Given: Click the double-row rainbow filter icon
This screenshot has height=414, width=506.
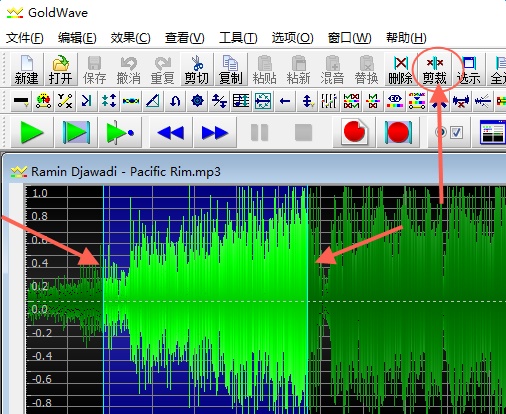Looking at the screenshot, I should (351, 101).
